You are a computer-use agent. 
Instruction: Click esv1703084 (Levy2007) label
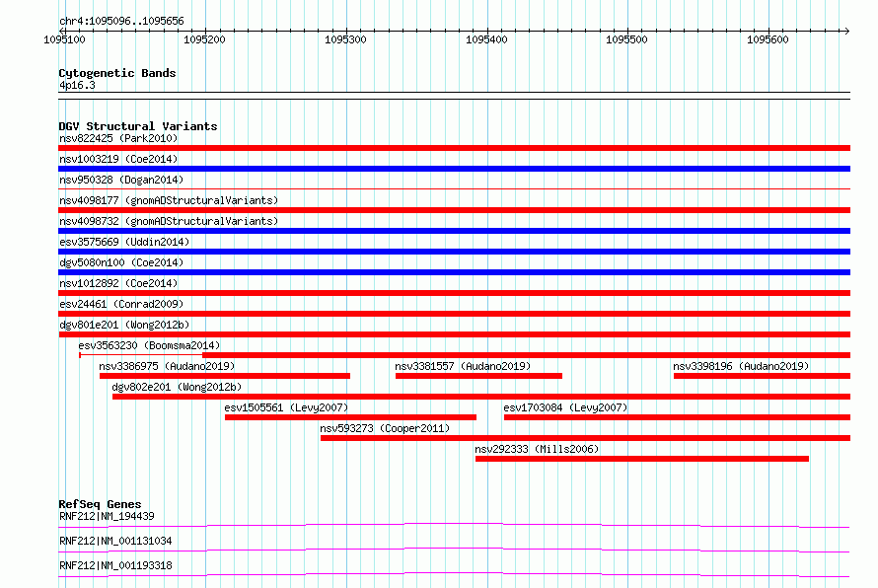pyautogui.click(x=565, y=407)
